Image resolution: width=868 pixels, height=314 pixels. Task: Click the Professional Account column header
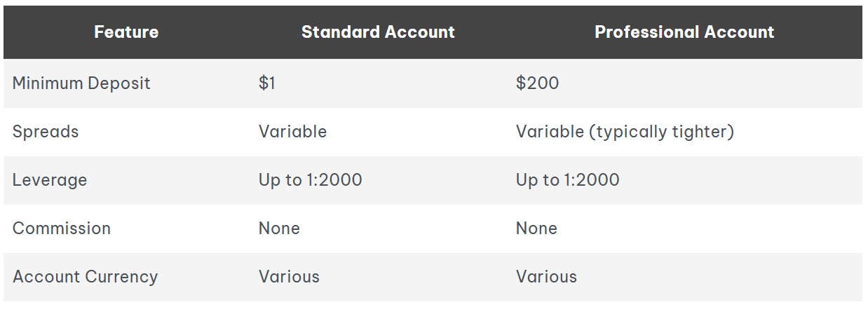tap(684, 32)
